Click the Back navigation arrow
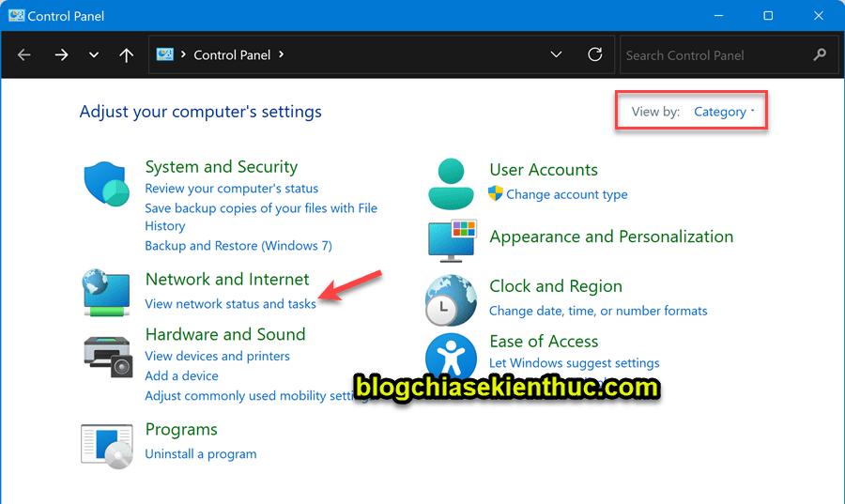Viewport: 845px width, 504px height. tap(23, 55)
